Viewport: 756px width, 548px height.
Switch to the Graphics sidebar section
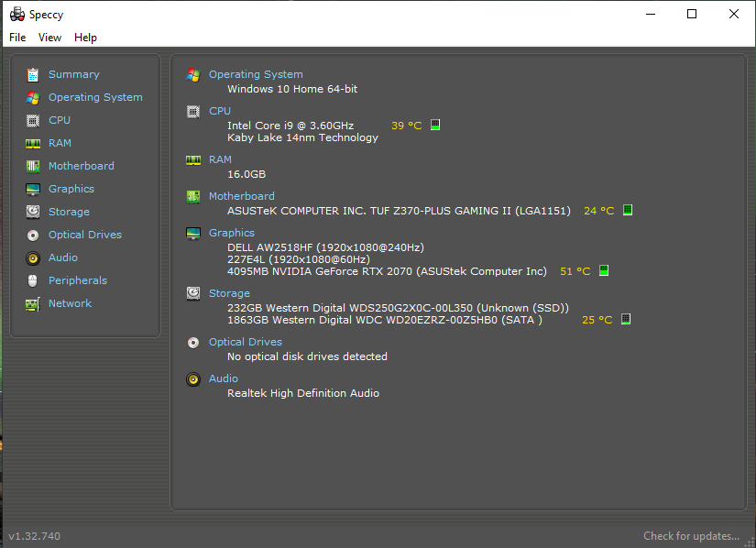click(71, 189)
